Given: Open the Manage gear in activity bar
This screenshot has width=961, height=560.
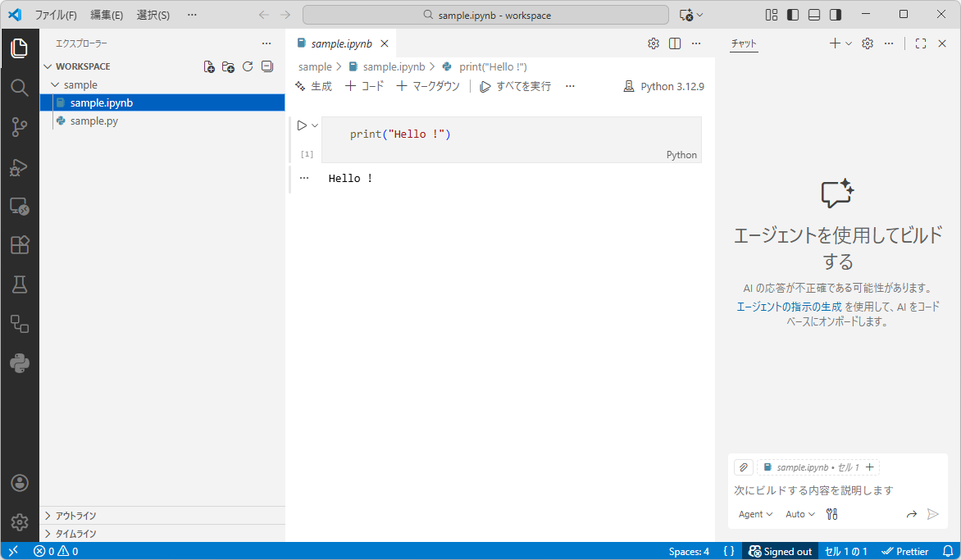Looking at the screenshot, I should click(20, 522).
